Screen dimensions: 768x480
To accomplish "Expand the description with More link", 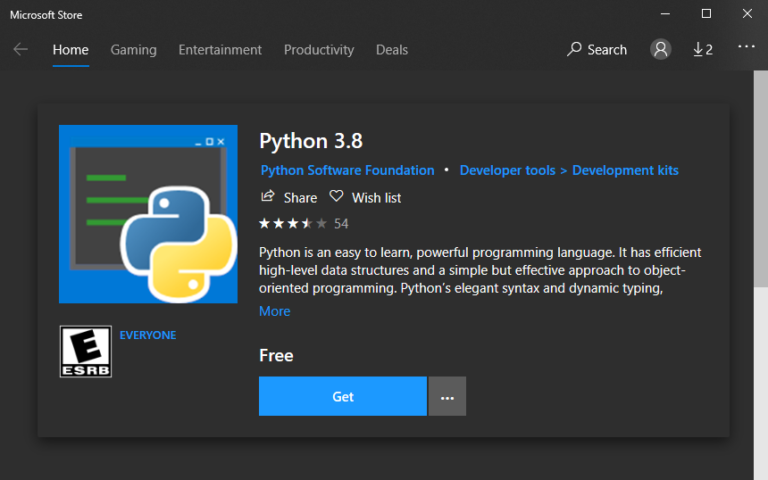I will pyautogui.click(x=275, y=311).
